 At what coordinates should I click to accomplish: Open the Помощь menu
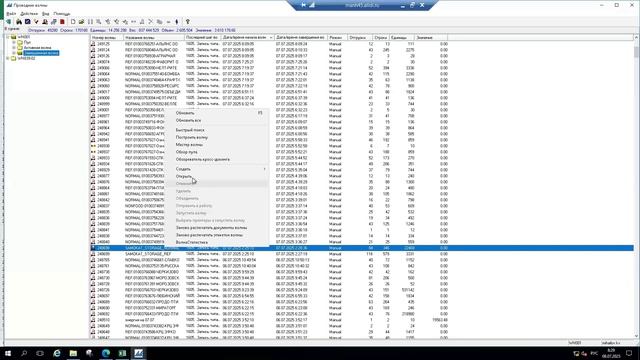click(62, 13)
